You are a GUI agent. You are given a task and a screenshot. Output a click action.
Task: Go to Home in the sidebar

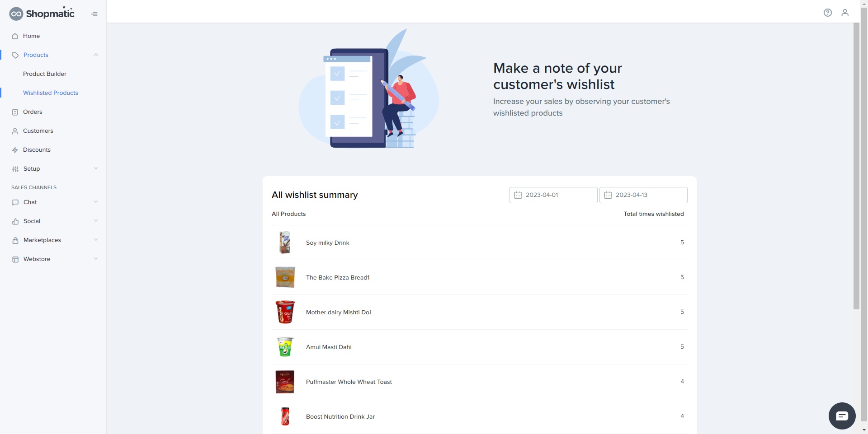click(31, 36)
